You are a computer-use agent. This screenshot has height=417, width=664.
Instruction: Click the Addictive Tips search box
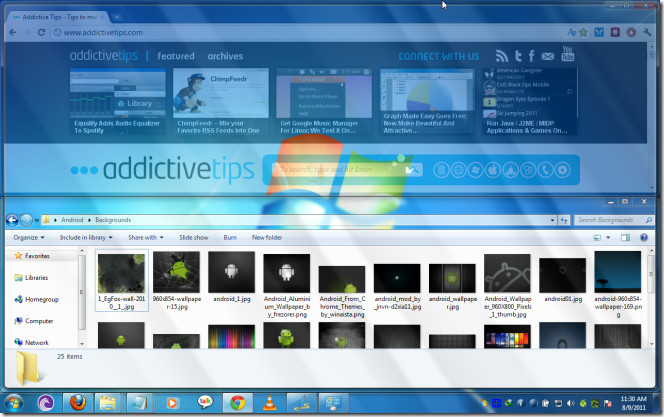click(339, 170)
